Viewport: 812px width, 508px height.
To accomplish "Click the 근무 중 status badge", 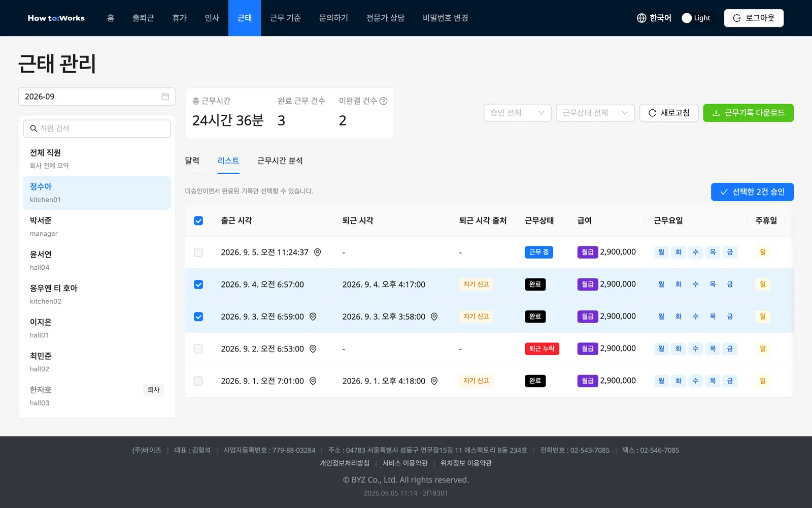I will tap(539, 252).
